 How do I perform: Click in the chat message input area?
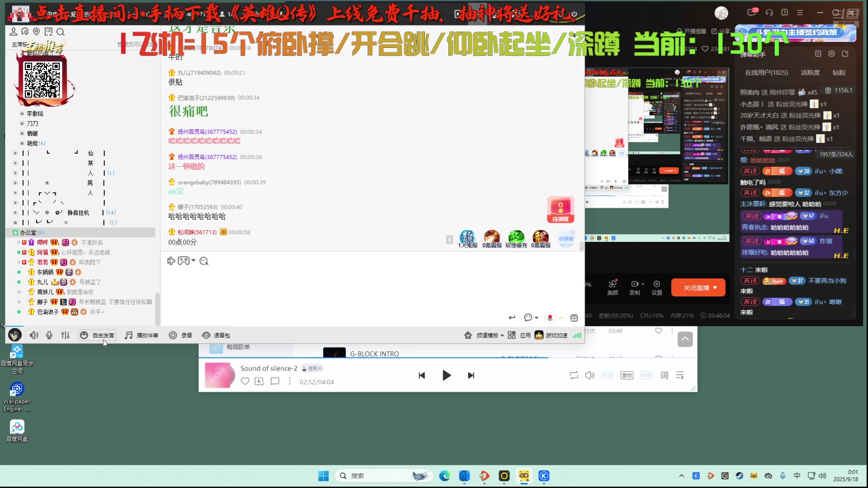click(372, 289)
